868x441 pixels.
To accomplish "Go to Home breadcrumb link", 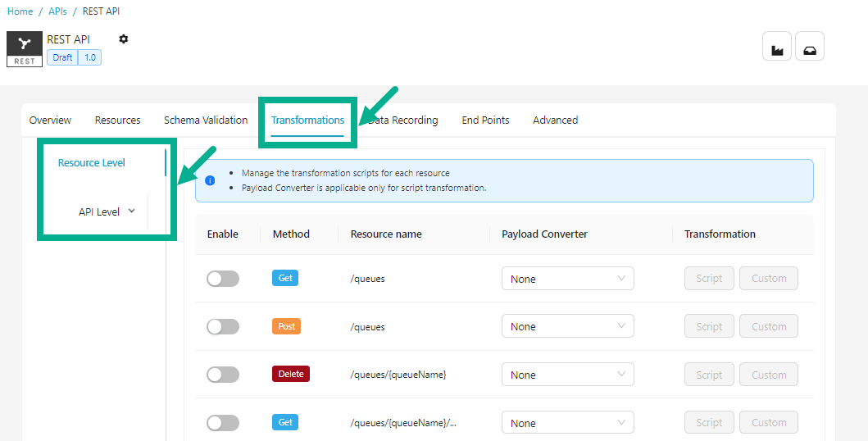I will pos(20,11).
